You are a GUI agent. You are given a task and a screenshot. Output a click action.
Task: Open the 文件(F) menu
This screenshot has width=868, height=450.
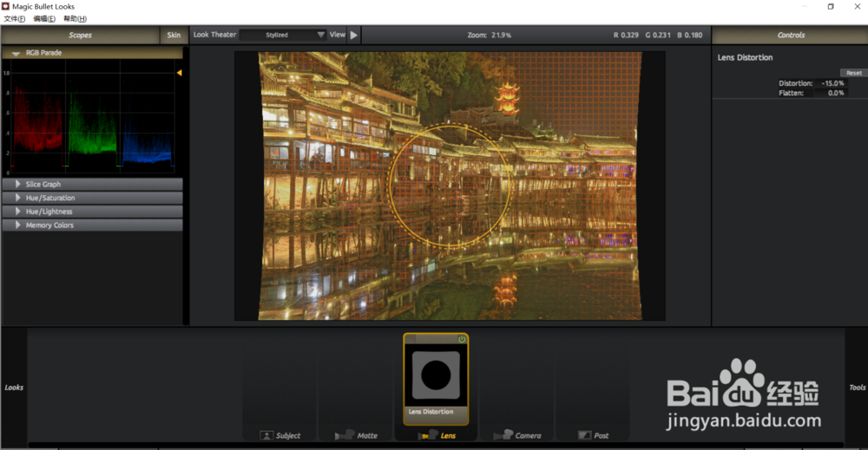click(15, 19)
